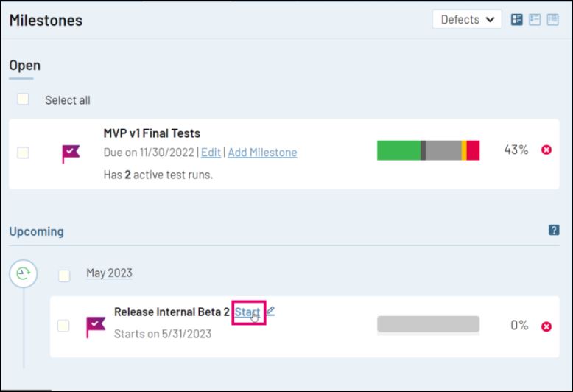Click the Add Milestone link
The height and width of the screenshot is (392, 573).
coord(262,153)
